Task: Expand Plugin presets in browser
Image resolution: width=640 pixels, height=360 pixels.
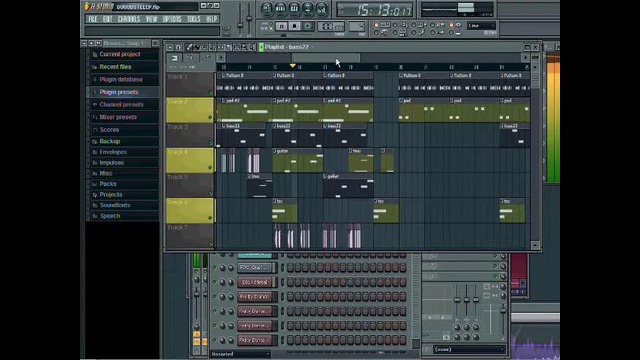Action: (119, 92)
